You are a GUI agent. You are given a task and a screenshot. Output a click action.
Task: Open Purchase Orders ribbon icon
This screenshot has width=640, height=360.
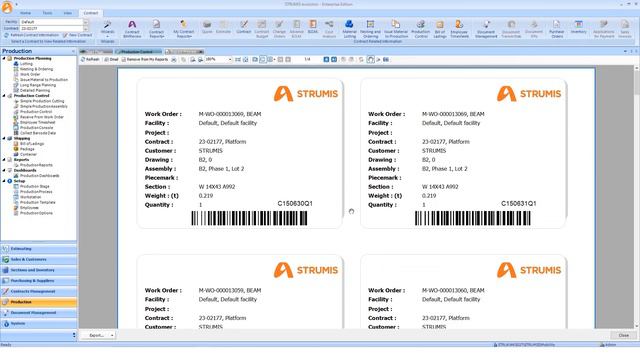(557, 29)
